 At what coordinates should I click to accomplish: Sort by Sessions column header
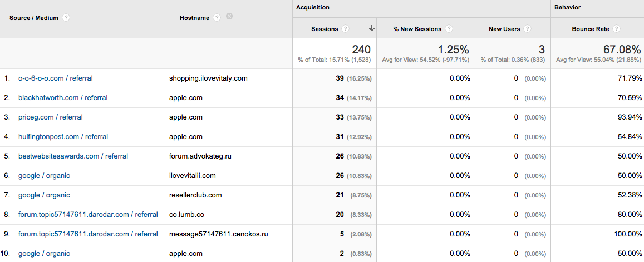coord(325,29)
